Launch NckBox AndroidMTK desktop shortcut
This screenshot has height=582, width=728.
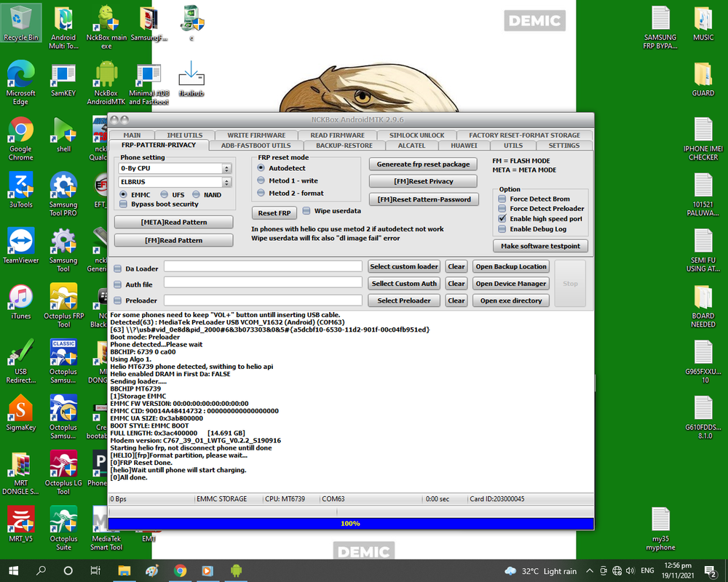[x=106, y=84]
